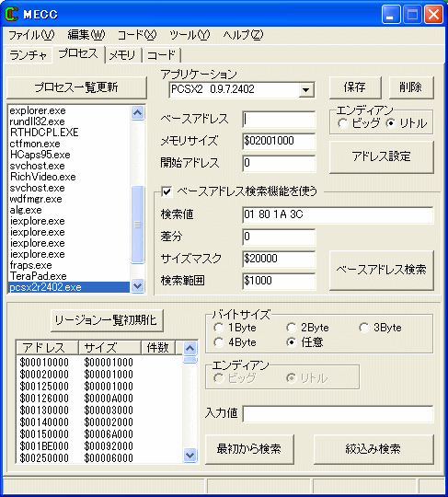Click the process list scrollbar thumb
The height and width of the screenshot is (497, 448).
[137, 225]
